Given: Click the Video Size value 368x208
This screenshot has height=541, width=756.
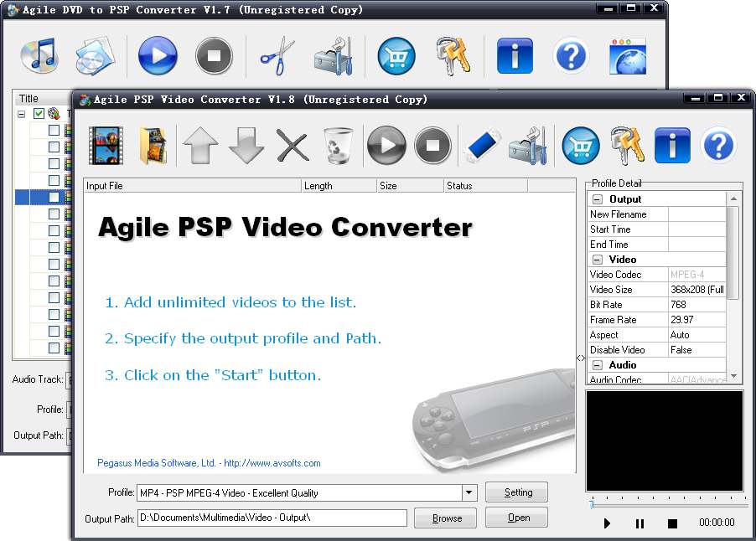Looking at the screenshot, I should (x=697, y=290).
